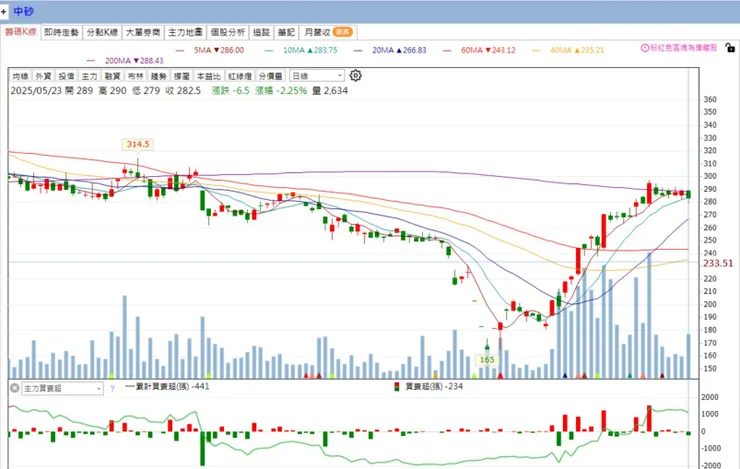This screenshot has width=740, height=469.
Task: Toggle the 撐壓 overlay button
Action: pyautogui.click(x=182, y=76)
